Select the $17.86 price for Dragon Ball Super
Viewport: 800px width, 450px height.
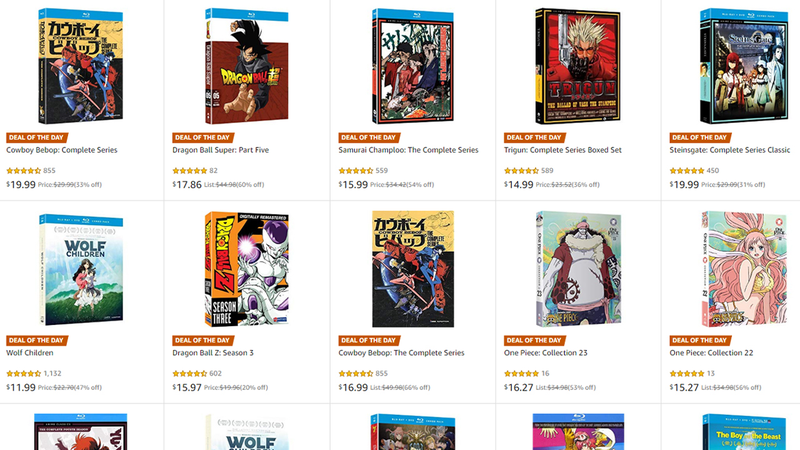[x=187, y=185]
